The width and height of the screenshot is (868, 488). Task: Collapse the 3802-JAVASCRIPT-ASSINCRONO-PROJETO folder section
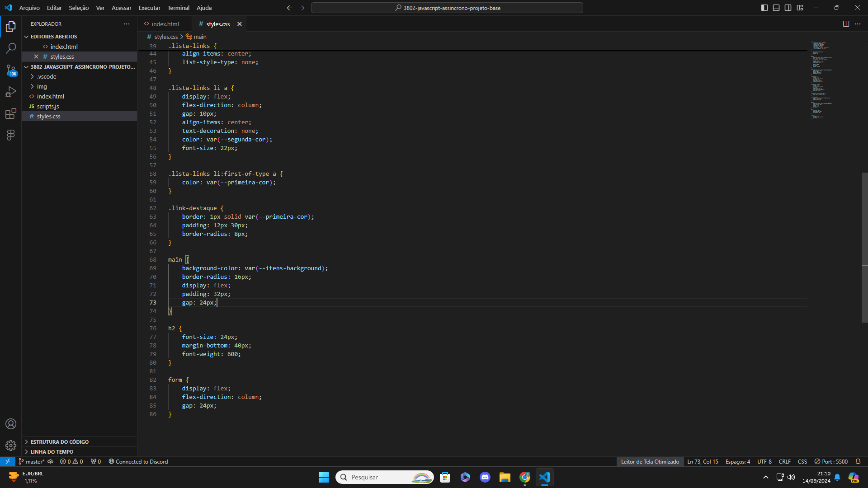(79, 66)
